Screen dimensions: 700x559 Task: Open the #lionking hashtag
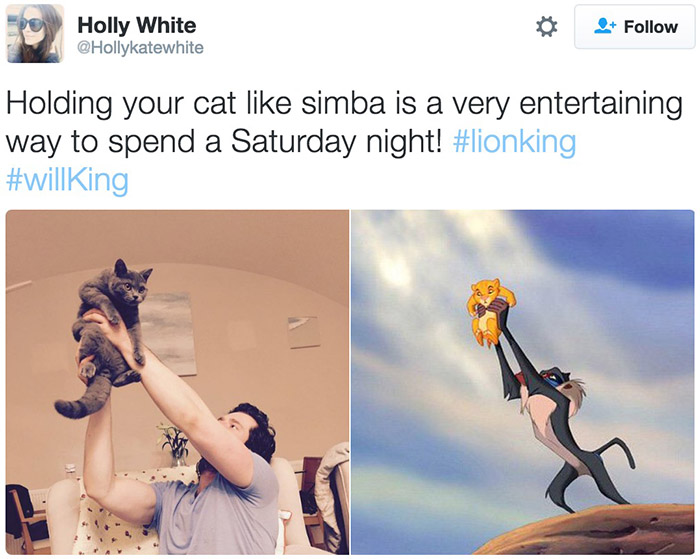click(514, 142)
